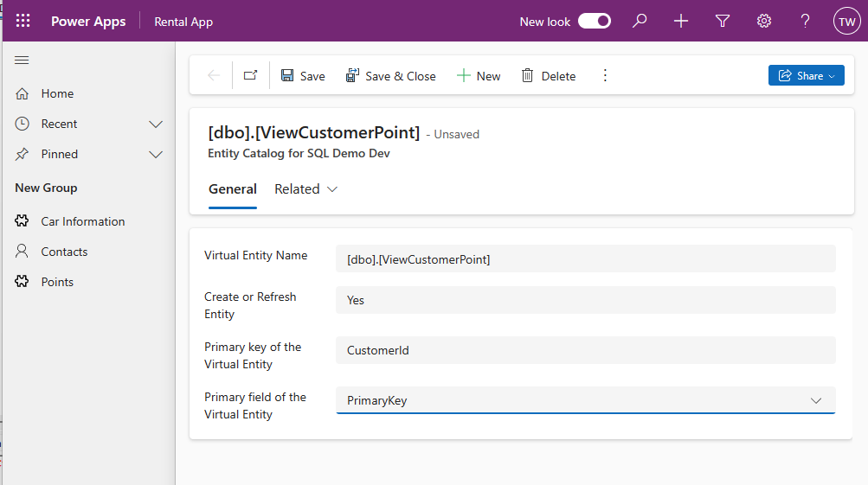The height and width of the screenshot is (485, 868).
Task: Click the Power Apps title
Action: 88,21
